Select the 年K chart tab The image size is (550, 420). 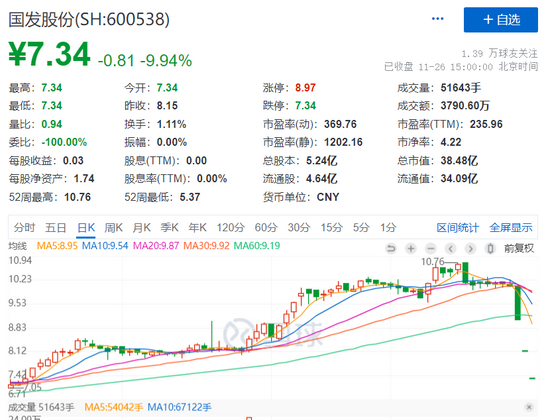tap(197, 228)
